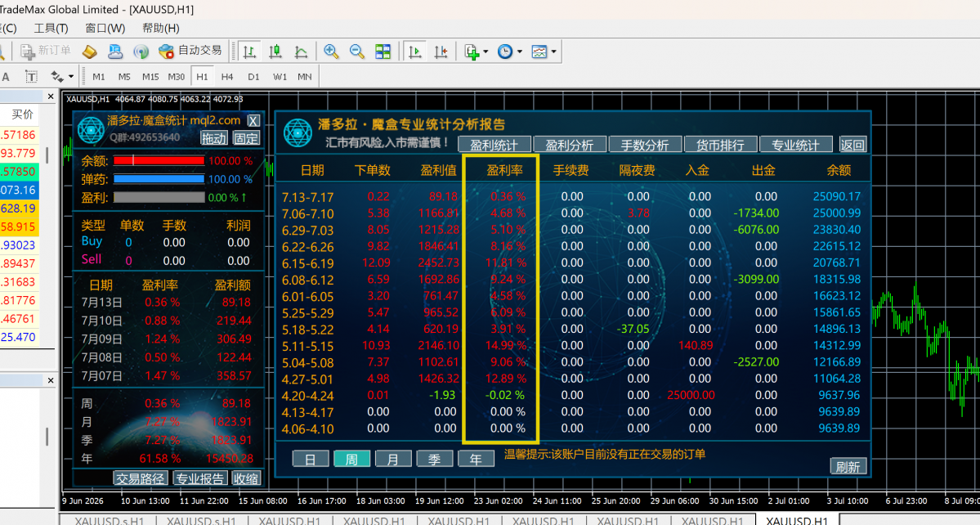Click the 6.15-6.19 week row date

307,263
